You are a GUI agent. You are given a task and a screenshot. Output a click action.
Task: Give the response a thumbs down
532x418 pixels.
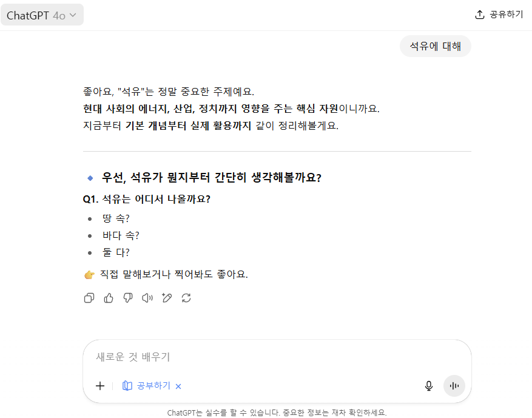[x=128, y=298]
